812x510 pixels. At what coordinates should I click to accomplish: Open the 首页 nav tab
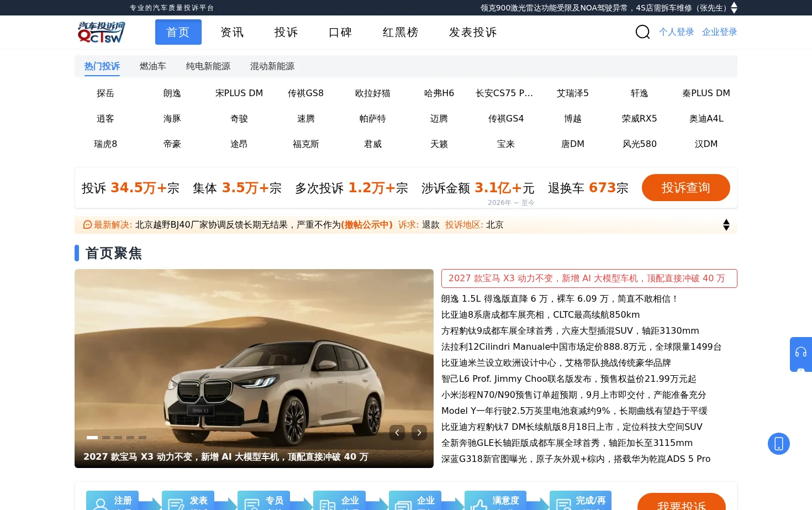(178, 32)
